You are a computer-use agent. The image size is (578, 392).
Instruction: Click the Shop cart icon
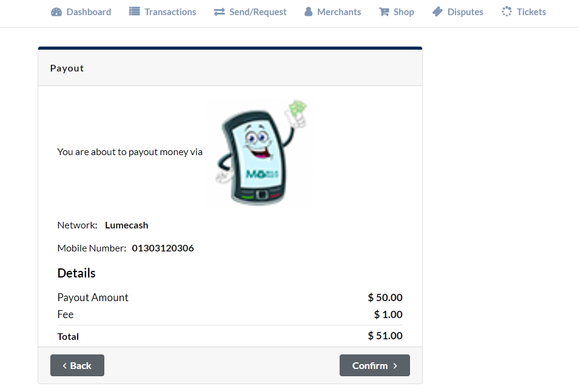[384, 12]
